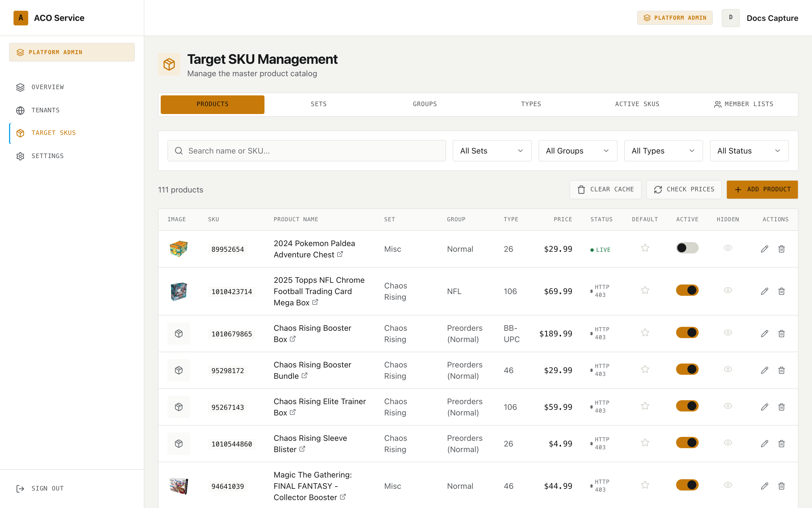The height and width of the screenshot is (508, 812).
Task: Go to Overview in the sidebar
Action: pos(72,87)
